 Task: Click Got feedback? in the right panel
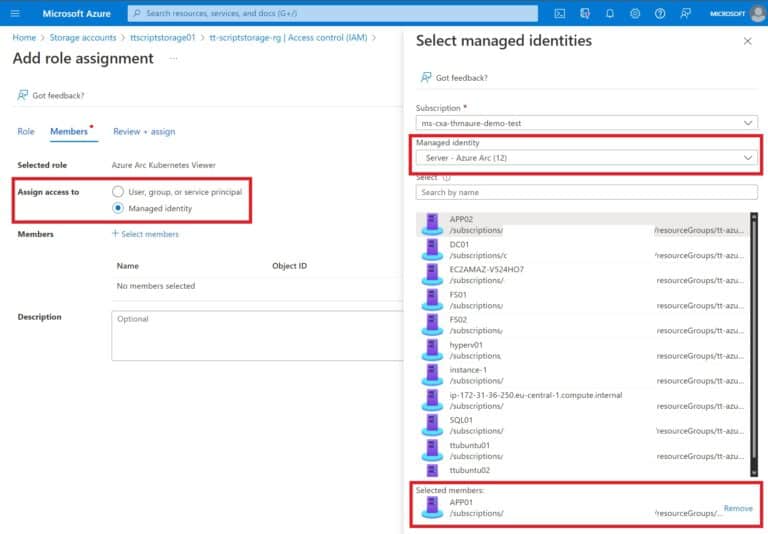(x=461, y=78)
